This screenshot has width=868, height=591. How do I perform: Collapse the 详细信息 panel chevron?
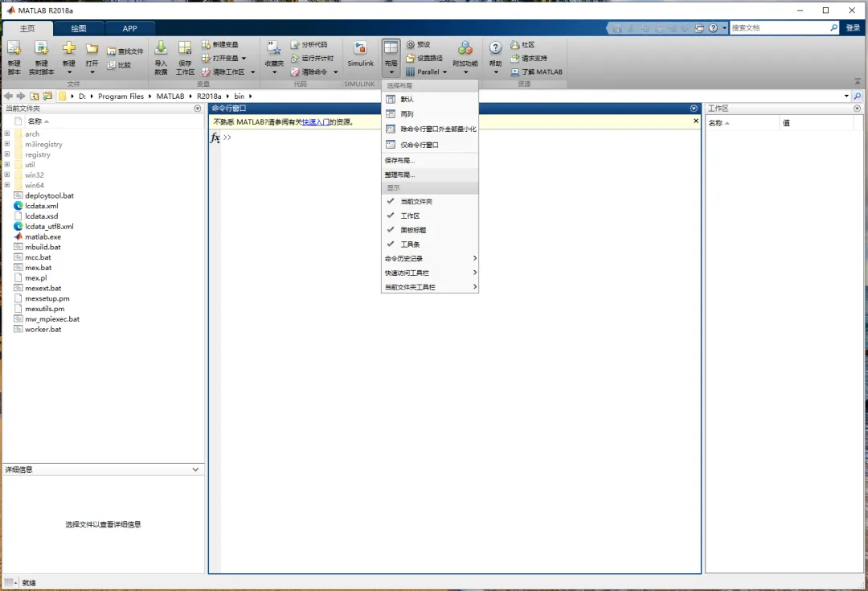pos(195,469)
